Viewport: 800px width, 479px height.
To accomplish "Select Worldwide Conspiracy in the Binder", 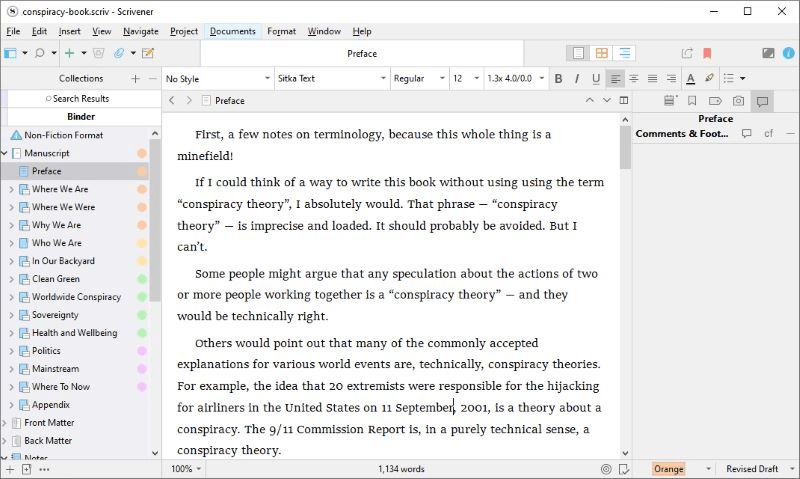I will (76, 297).
